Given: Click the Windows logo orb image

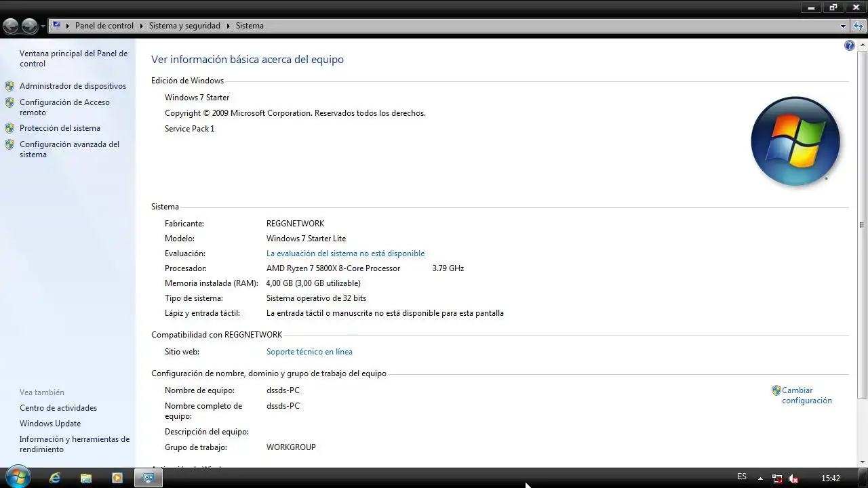Looking at the screenshot, I should coord(795,141).
